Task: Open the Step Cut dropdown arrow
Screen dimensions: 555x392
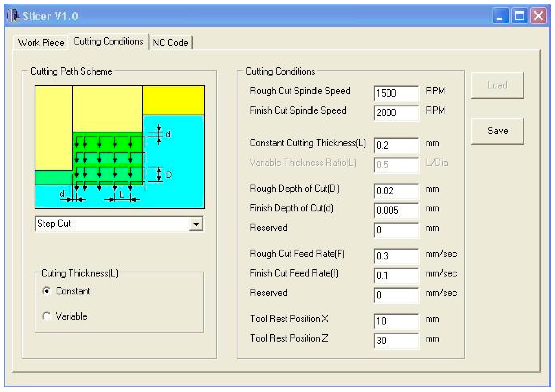Action: pyautogui.click(x=196, y=224)
